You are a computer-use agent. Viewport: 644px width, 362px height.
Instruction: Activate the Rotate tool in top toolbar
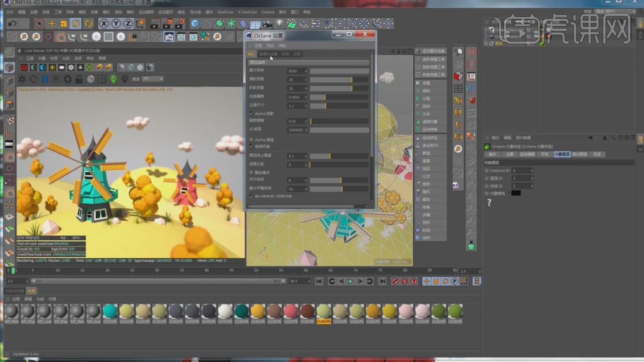(x=75, y=23)
